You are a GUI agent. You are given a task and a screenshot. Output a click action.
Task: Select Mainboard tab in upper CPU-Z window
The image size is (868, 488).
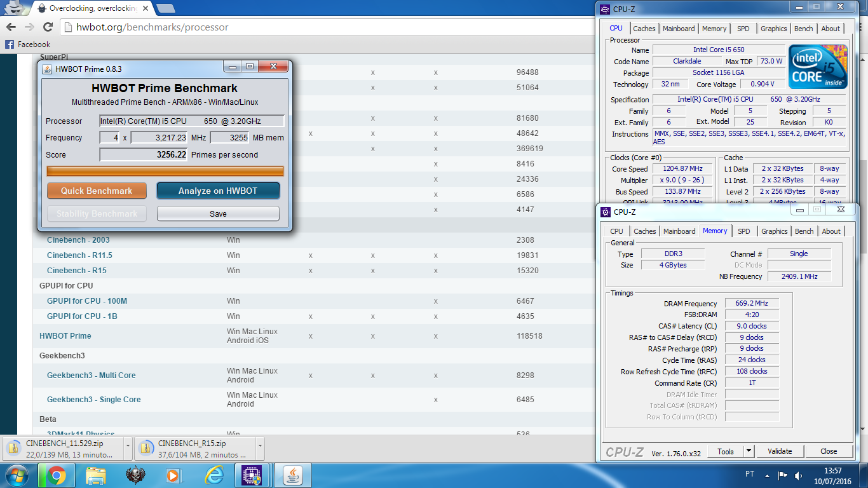679,29
